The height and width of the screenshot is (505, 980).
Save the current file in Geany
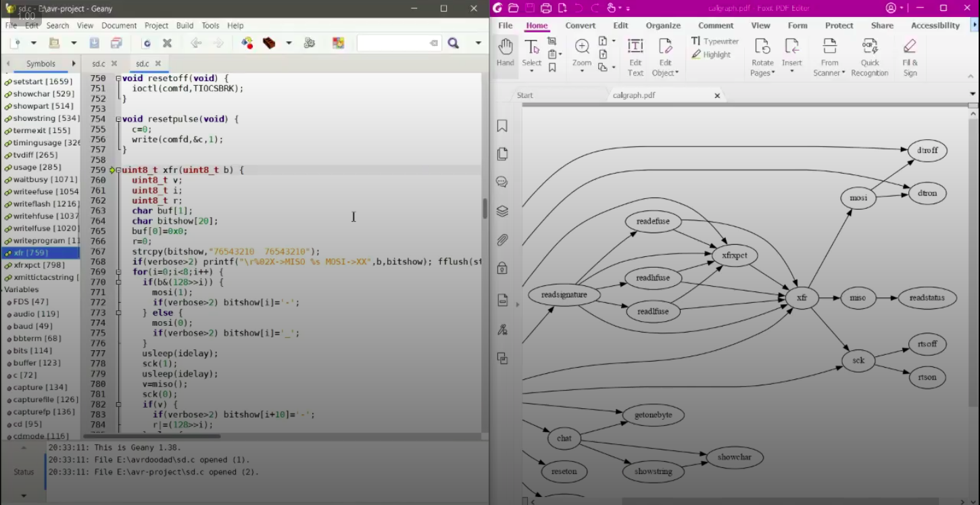click(x=94, y=43)
